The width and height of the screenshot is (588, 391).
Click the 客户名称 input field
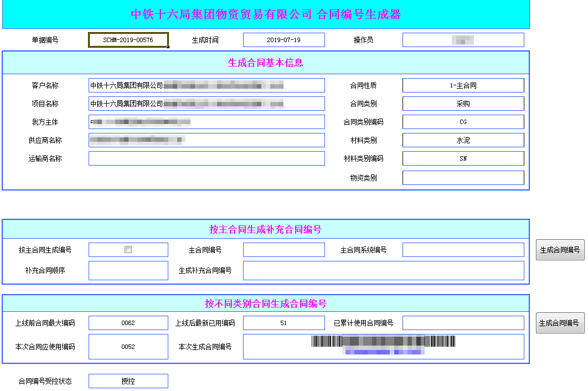click(x=207, y=85)
